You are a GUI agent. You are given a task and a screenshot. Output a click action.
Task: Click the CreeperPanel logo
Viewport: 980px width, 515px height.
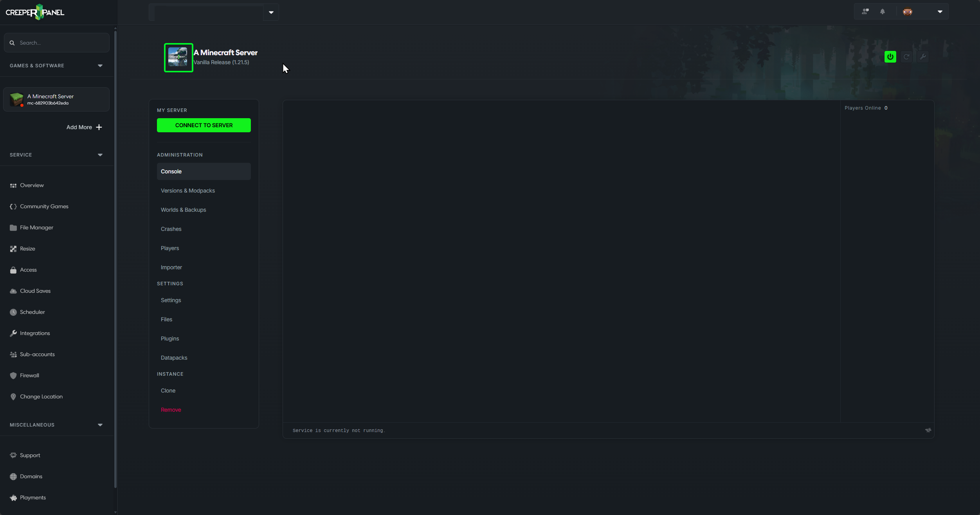[x=35, y=12]
